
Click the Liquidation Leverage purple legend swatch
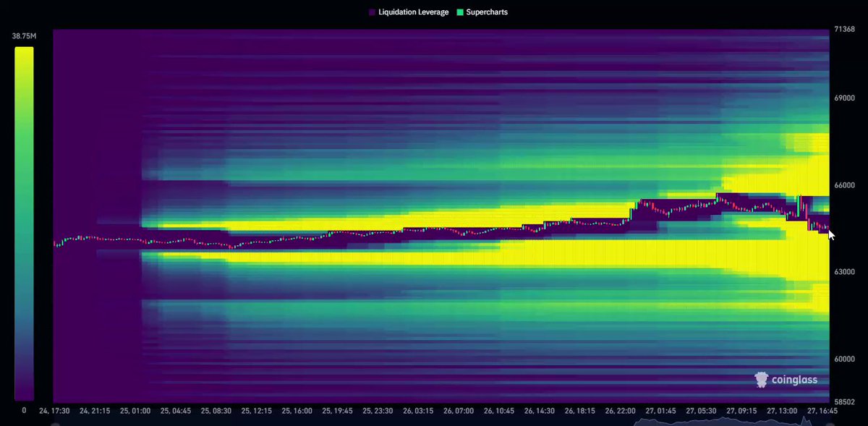pyautogui.click(x=372, y=12)
